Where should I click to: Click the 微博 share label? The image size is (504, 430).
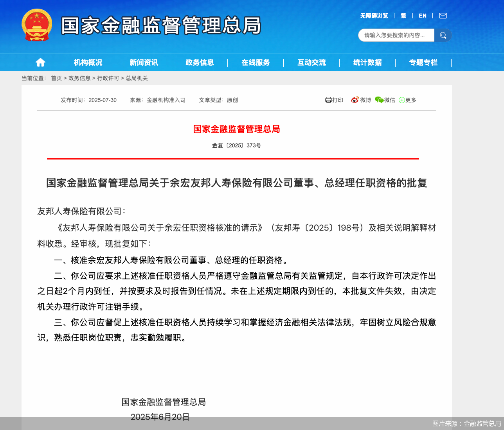[365, 100]
